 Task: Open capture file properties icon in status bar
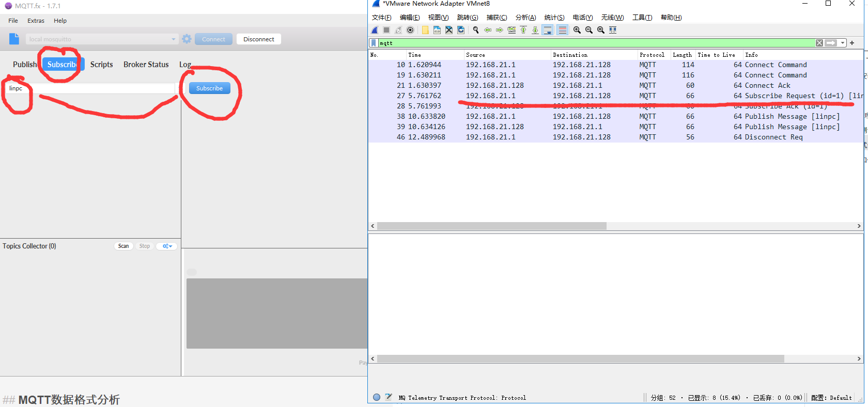(389, 397)
